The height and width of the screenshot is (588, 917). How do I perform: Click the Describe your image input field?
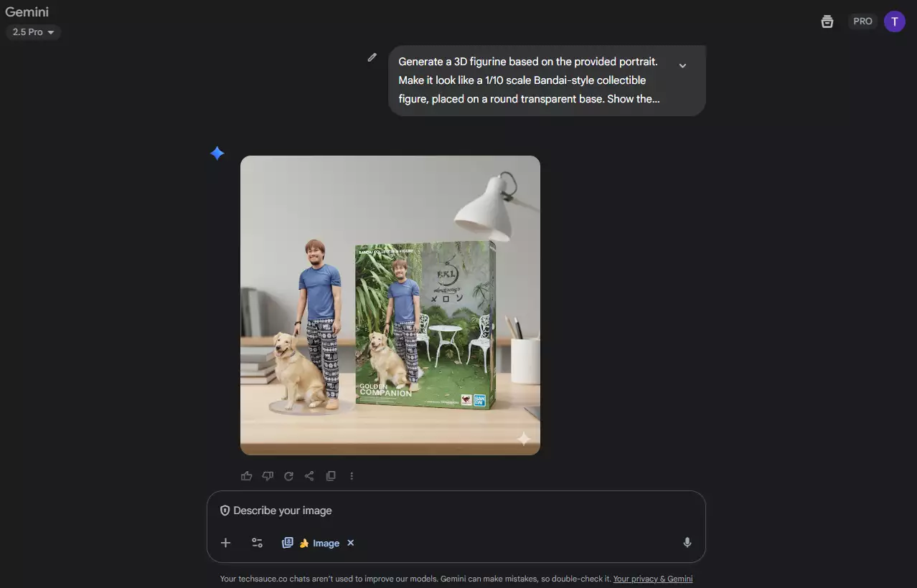[x=456, y=511]
